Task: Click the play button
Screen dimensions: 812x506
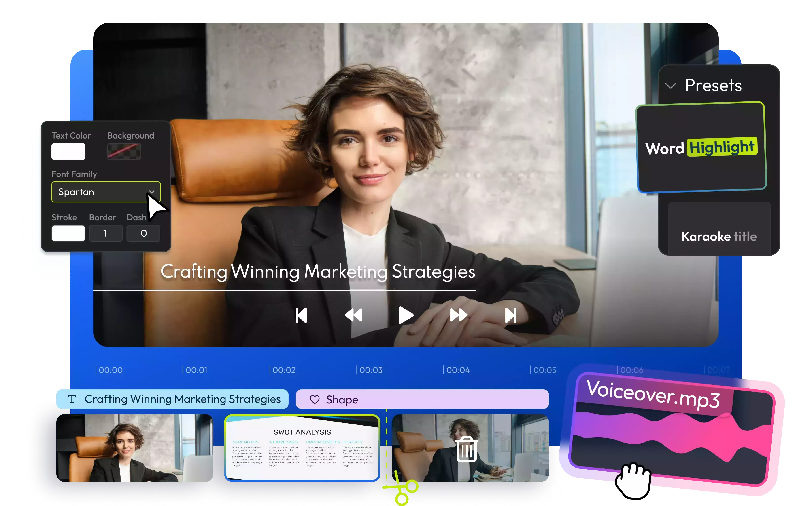Action: point(405,315)
